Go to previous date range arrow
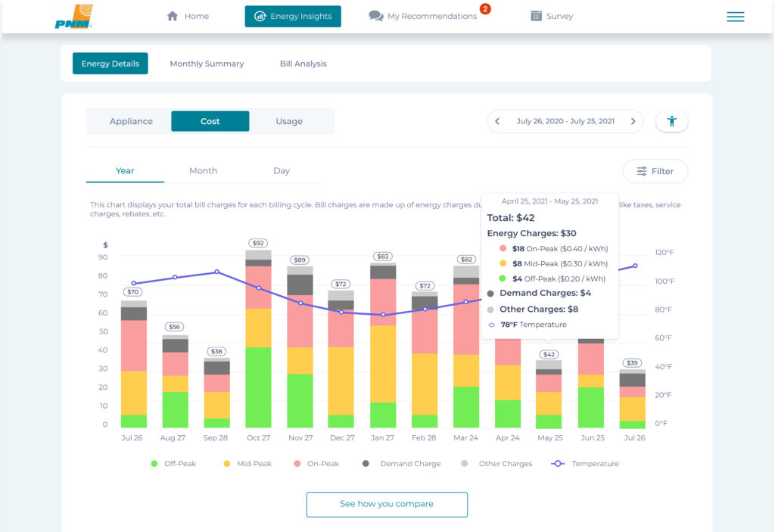This screenshot has width=775, height=532. [497, 121]
